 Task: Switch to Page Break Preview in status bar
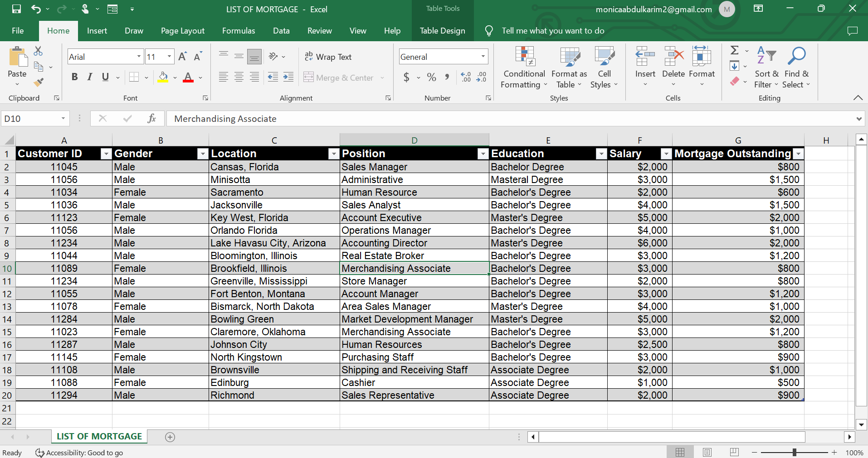(735, 452)
